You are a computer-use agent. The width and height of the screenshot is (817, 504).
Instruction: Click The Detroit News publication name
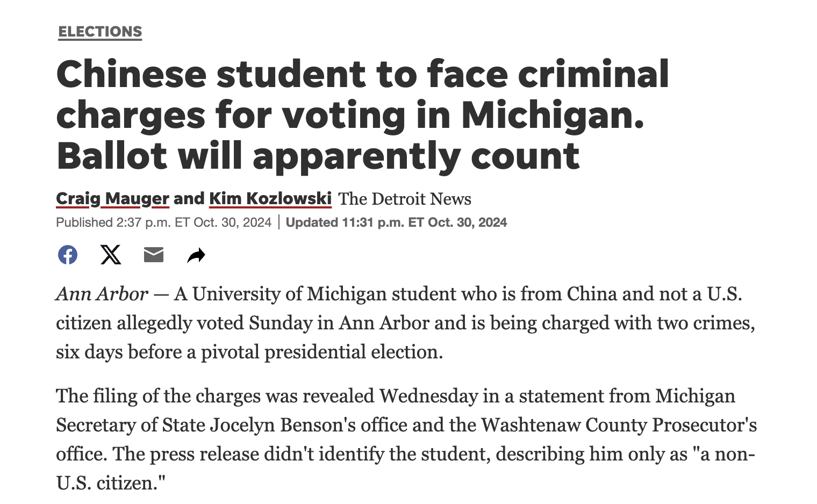404,199
